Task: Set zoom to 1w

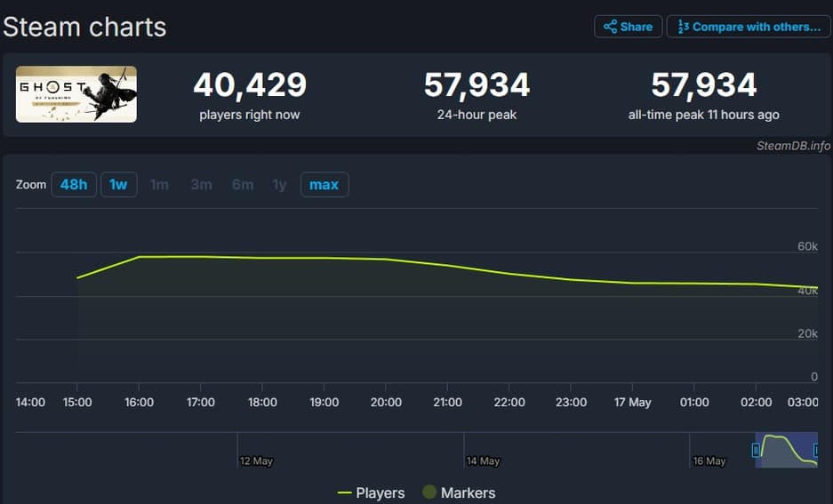Action: (119, 184)
